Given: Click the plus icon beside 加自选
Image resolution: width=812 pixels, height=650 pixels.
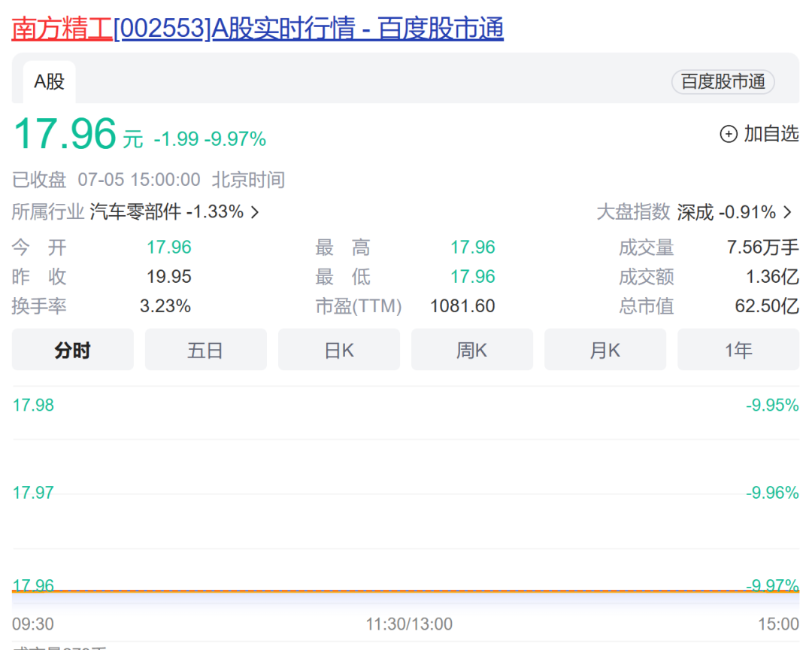Looking at the screenshot, I should click(x=729, y=134).
